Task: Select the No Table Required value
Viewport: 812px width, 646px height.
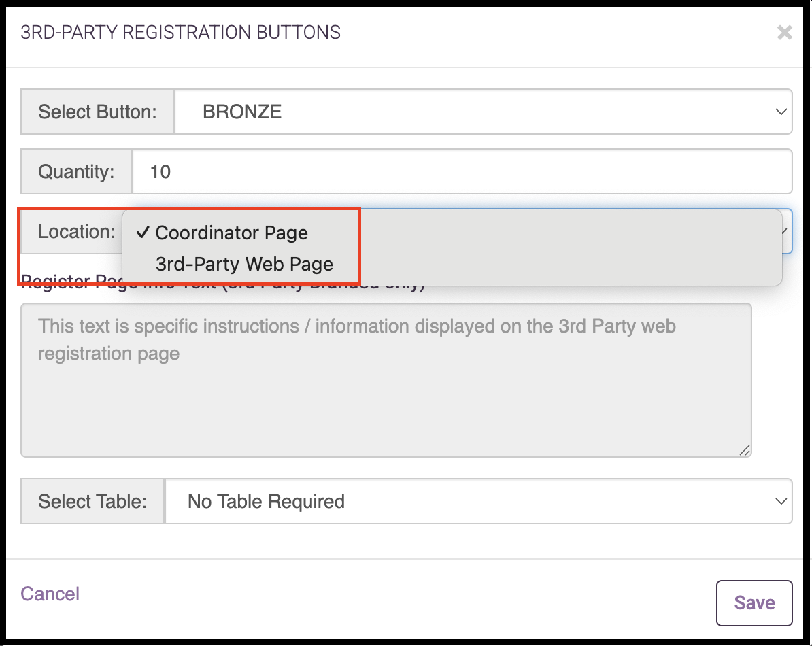Action: 266,501
